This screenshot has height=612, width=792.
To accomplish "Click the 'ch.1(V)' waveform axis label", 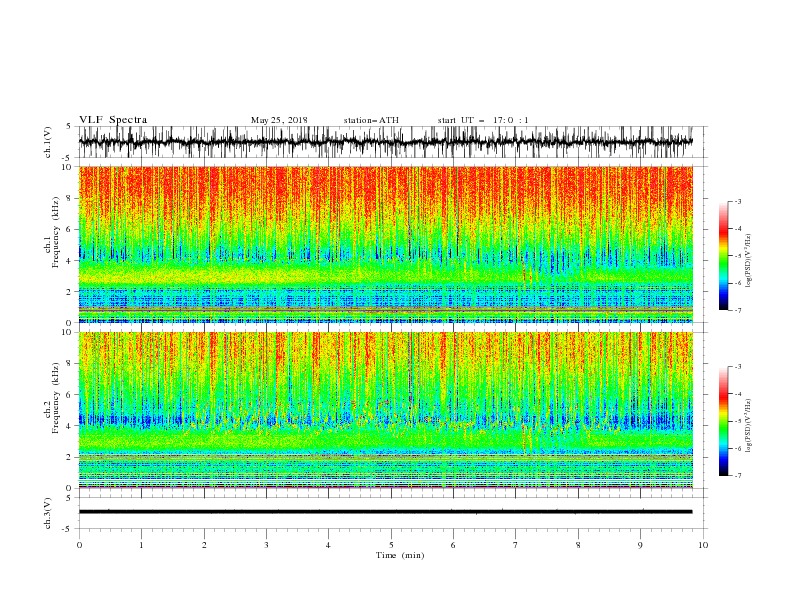I will click(x=48, y=142).
